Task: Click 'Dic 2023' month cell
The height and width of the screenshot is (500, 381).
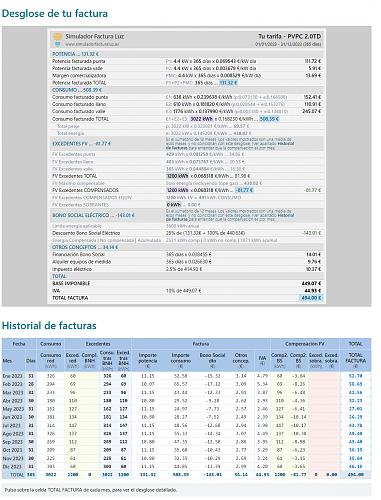Action: [13, 467]
